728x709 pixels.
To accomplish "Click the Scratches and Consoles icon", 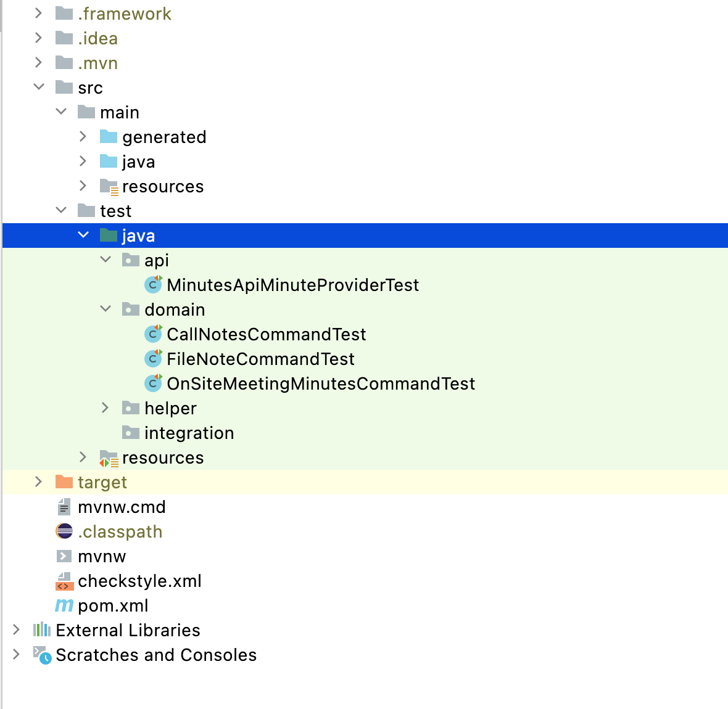I will click(42, 655).
